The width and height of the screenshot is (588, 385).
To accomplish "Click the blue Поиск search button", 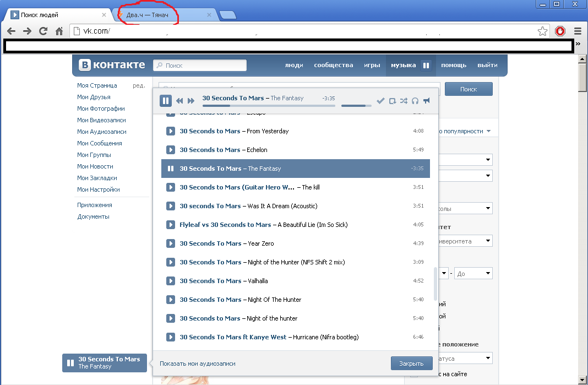I will pyautogui.click(x=469, y=89).
